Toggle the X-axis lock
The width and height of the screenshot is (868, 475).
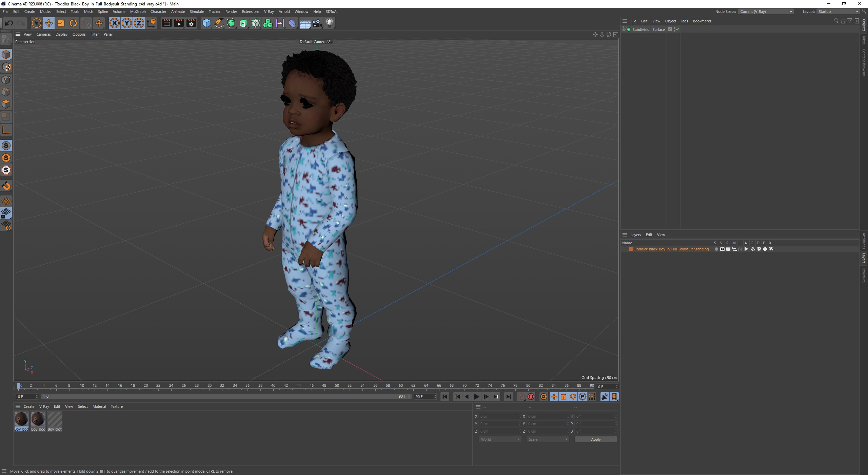[115, 23]
